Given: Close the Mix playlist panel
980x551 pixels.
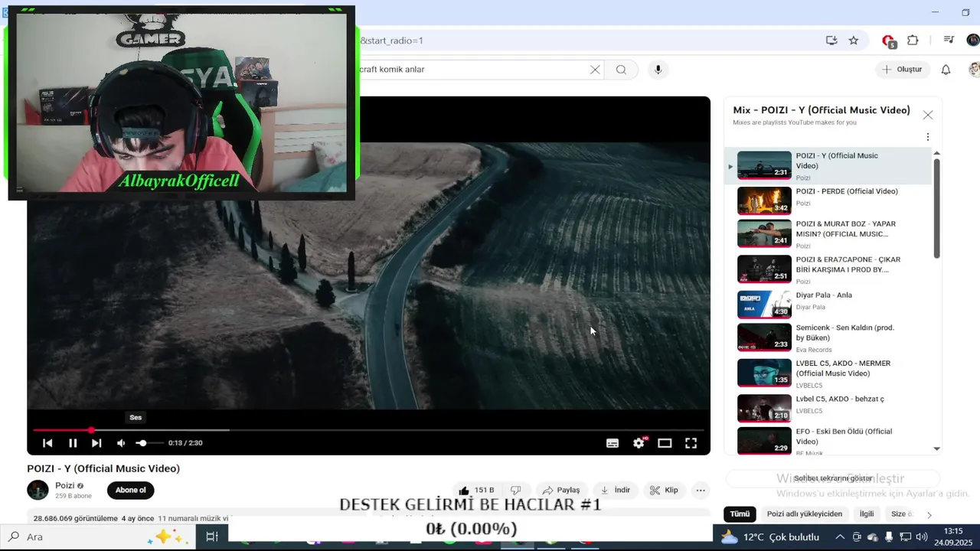Looking at the screenshot, I should tap(928, 115).
